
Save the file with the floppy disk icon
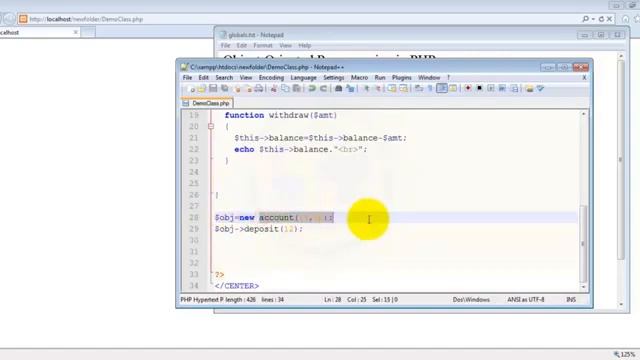coord(213,89)
